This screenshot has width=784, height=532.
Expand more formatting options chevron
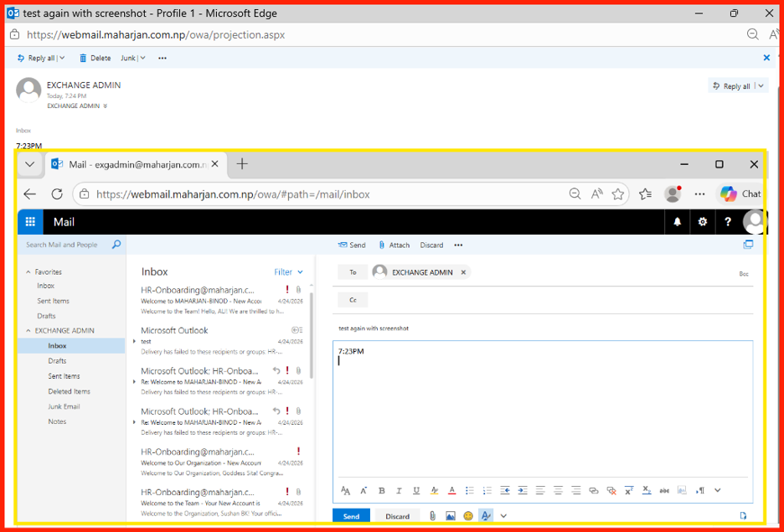pyautogui.click(x=718, y=490)
